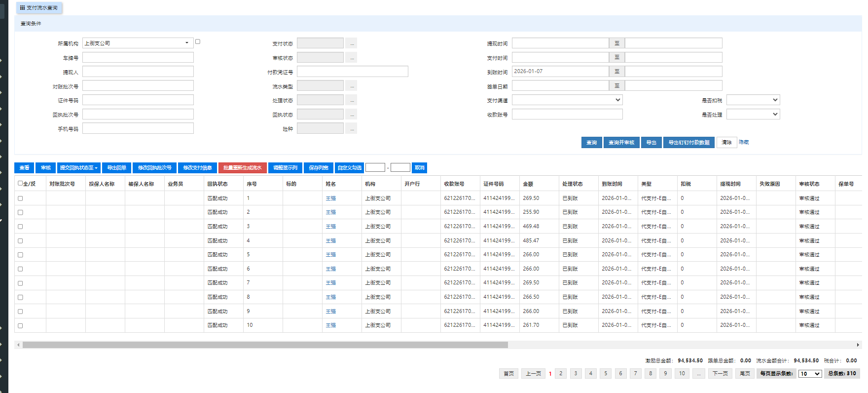Open the 险种 ellipsis picker button

pos(351,128)
